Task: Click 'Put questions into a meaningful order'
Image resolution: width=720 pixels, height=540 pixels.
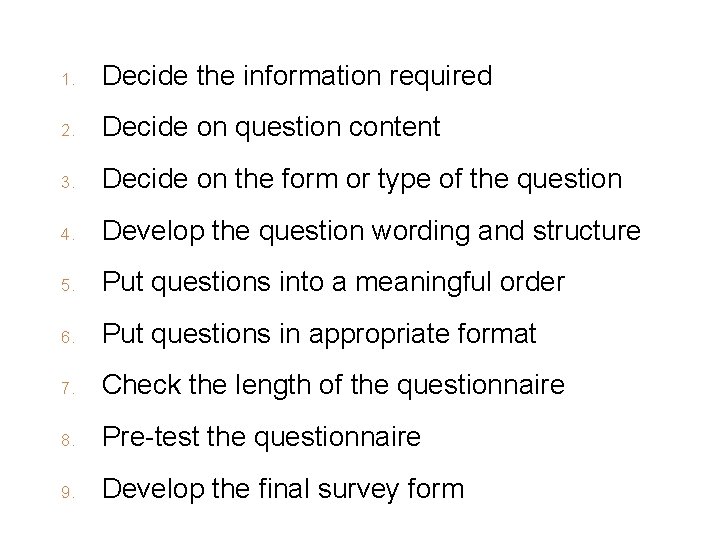Action: [x=333, y=283]
